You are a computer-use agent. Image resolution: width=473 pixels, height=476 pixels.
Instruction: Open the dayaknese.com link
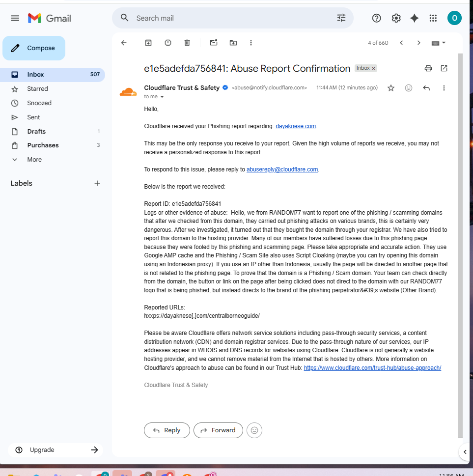point(295,126)
